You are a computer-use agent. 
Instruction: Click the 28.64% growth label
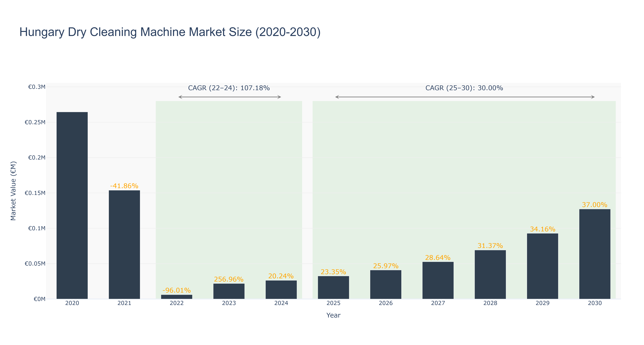pyautogui.click(x=438, y=257)
